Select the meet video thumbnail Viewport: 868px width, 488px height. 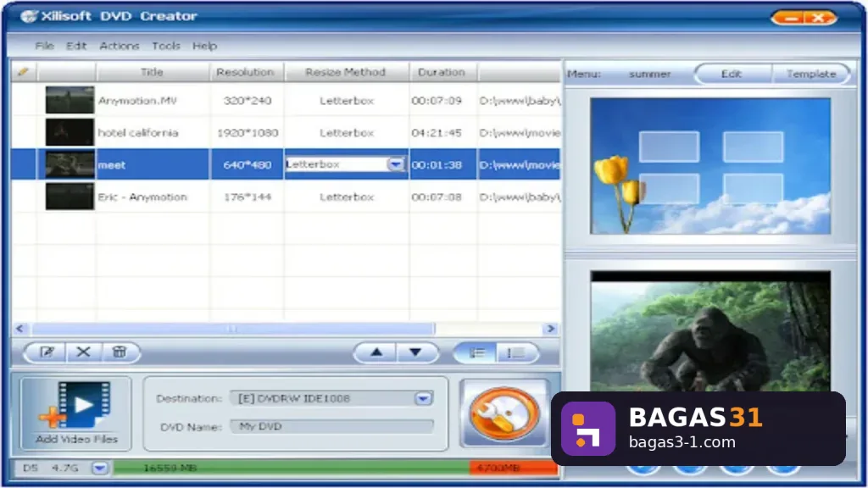coord(70,164)
